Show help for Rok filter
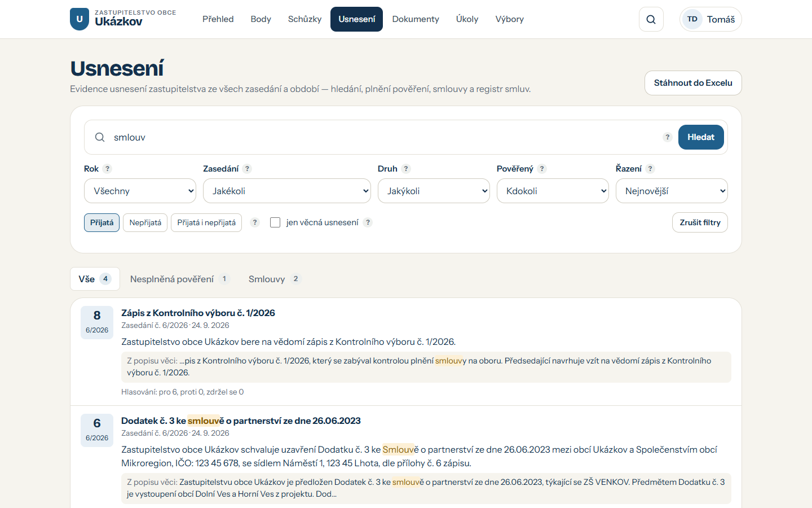 tap(107, 169)
